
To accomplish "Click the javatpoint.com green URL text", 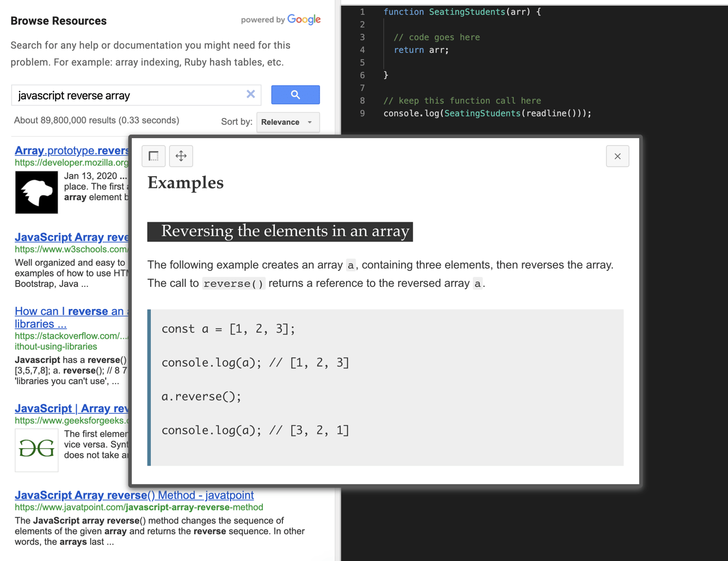I will point(139,508).
